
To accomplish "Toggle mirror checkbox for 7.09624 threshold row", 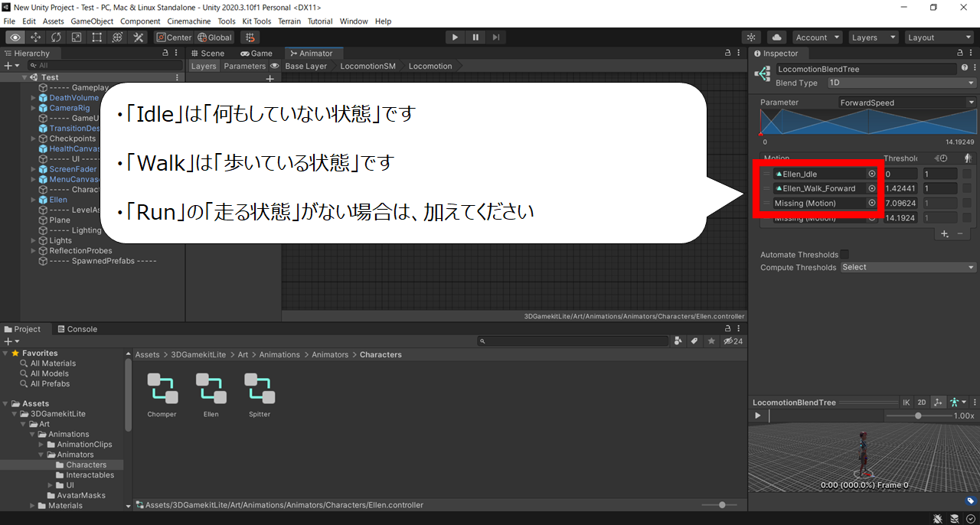I will [x=967, y=203].
